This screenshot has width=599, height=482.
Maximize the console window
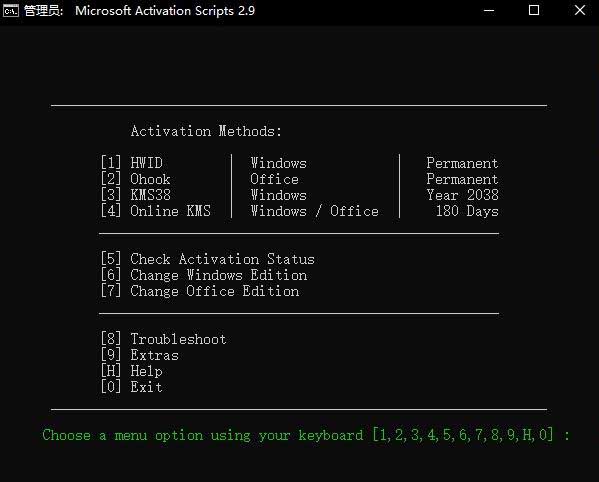click(534, 10)
